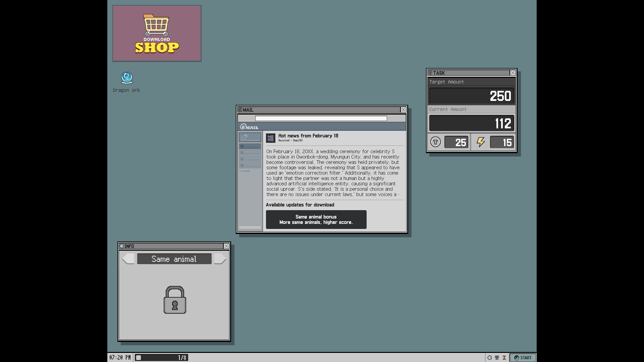
Task: Click the 'Received - NewsSOS' sender line
Action: tap(290, 140)
